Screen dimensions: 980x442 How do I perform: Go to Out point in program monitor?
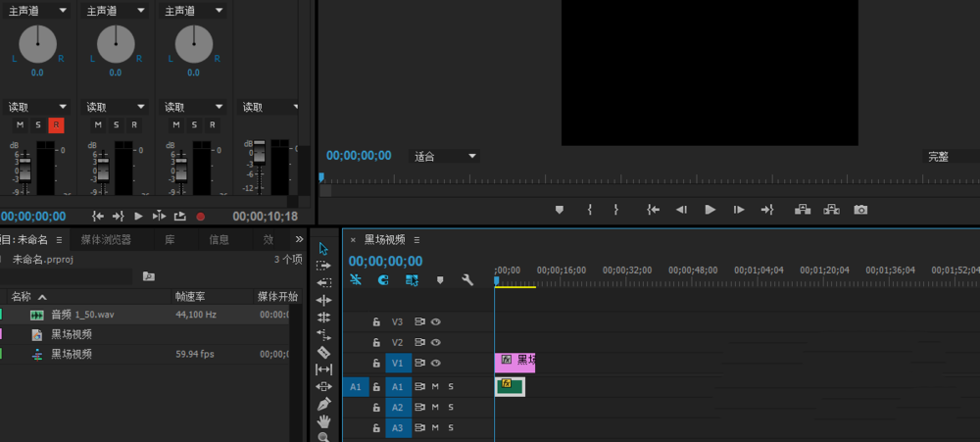[767, 210]
